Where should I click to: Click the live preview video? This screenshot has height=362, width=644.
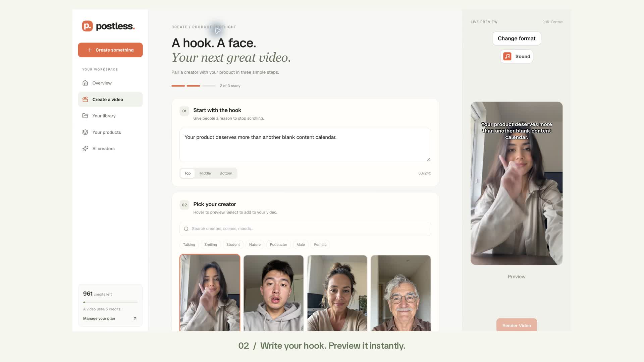click(x=517, y=183)
